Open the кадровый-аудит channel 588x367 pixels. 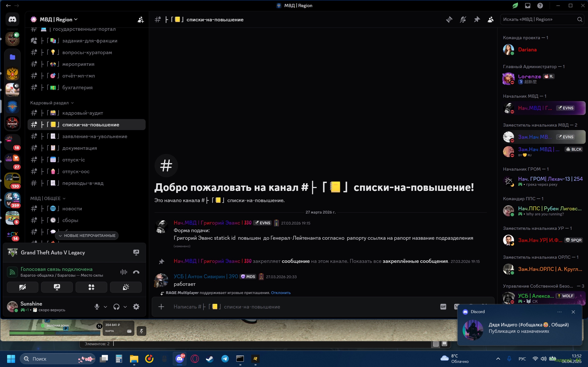pyautogui.click(x=83, y=113)
